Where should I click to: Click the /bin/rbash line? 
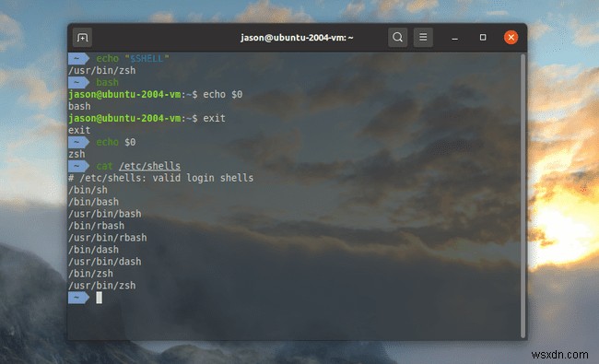tap(96, 226)
